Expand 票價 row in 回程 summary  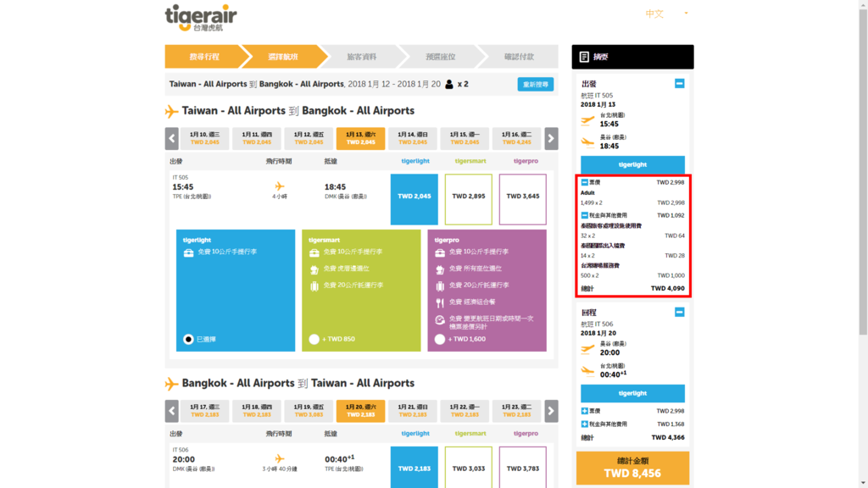pos(585,411)
